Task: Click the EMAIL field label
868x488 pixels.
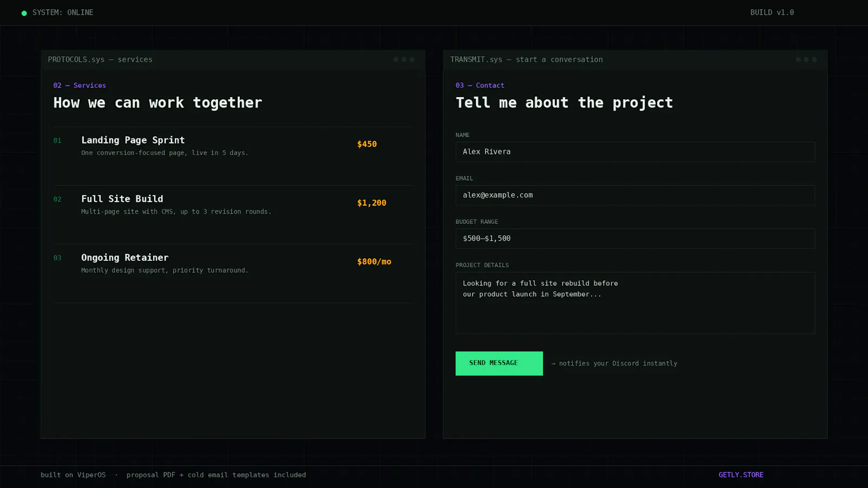Action: [x=464, y=178]
